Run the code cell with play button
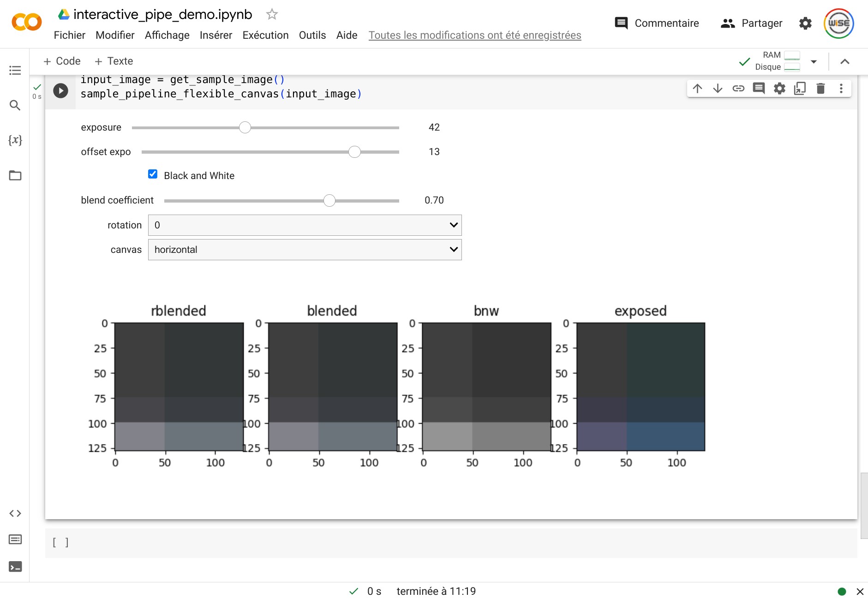The width and height of the screenshot is (868, 599). [60, 90]
